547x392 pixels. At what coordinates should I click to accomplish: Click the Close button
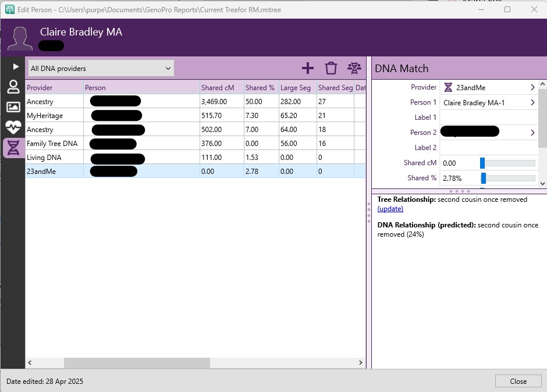[x=518, y=381]
